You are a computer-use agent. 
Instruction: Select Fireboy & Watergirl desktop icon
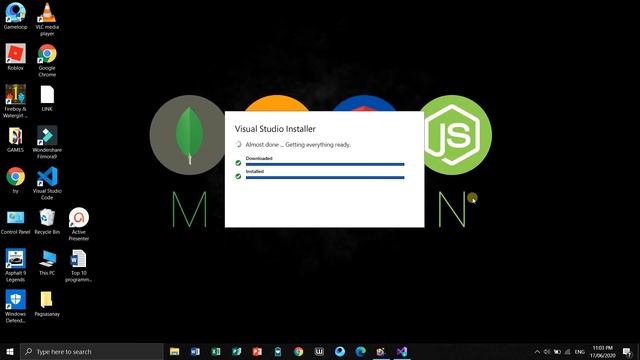tap(16, 101)
